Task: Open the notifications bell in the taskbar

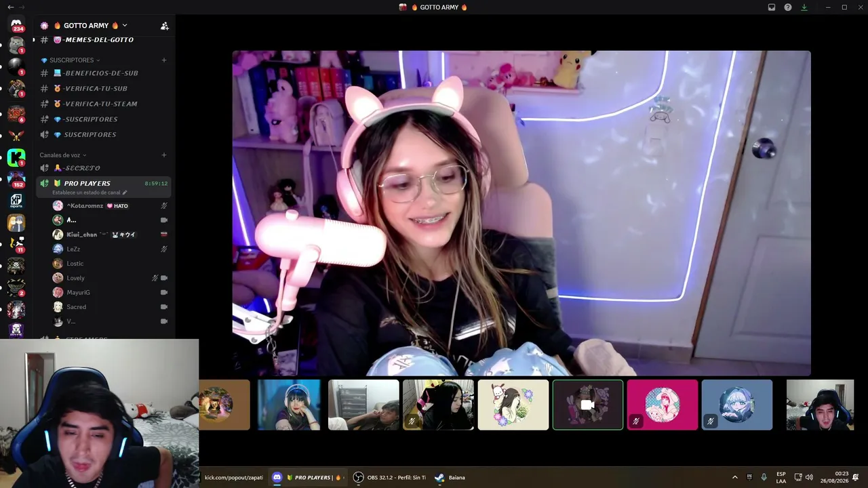Action: click(856, 478)
